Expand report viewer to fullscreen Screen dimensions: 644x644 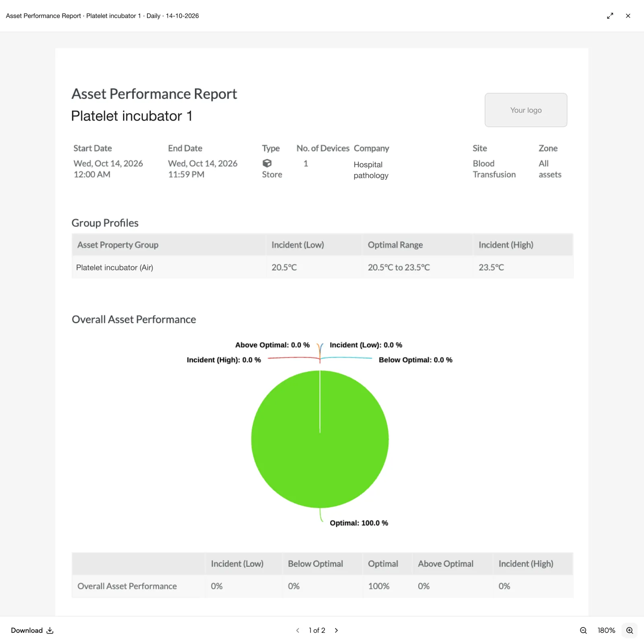pyautogui.click(x=610, y=16)
